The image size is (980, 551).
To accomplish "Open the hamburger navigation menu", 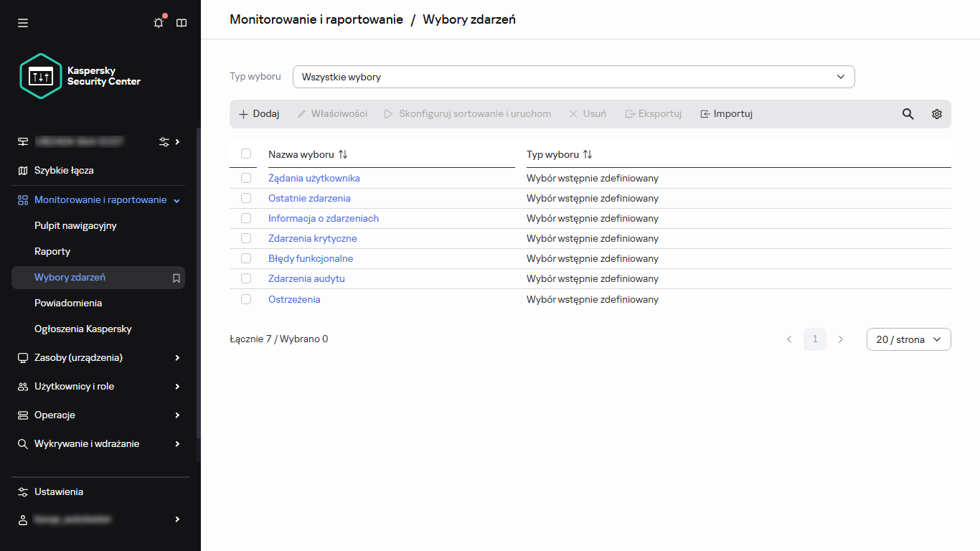I will pyautogui.click(x=22, y=22).
